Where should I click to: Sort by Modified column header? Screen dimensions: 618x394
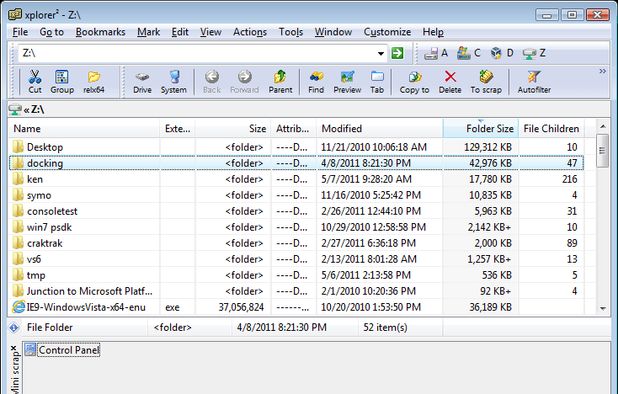pos(380,128)
